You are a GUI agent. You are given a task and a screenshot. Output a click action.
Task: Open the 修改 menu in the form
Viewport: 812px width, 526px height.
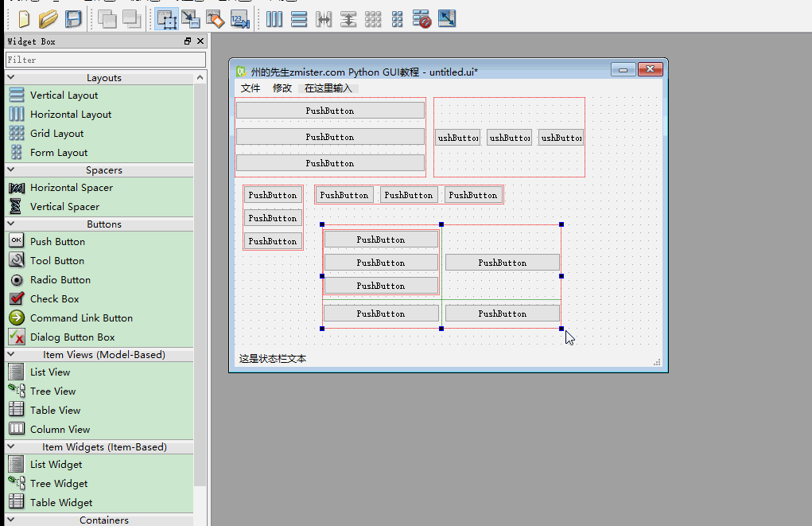(x=282, y=88)
